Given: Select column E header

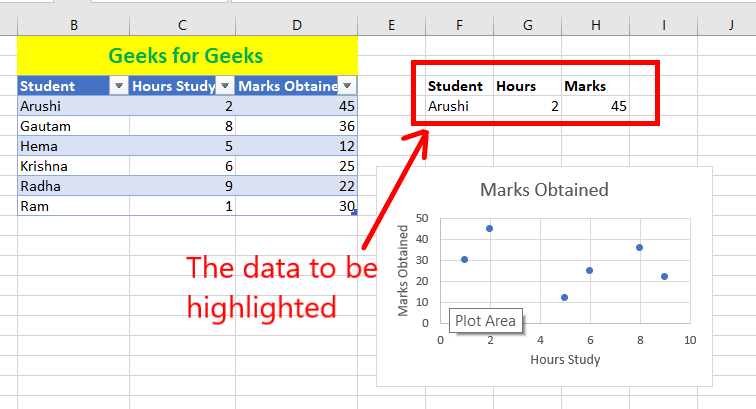Looking at the screenshot, I should click(x=392, y=25).
